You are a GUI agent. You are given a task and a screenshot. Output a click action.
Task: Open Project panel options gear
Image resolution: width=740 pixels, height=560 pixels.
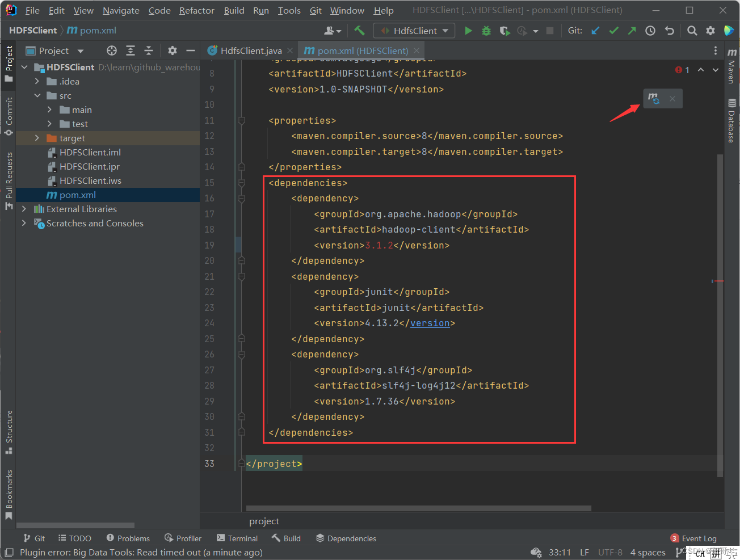tap(173, 50)
